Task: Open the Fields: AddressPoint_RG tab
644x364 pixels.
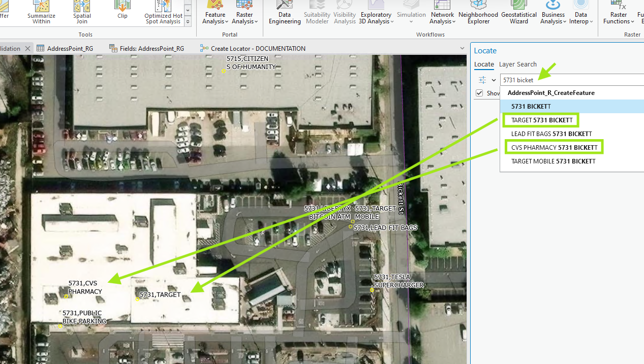Action: click(146, 49)
